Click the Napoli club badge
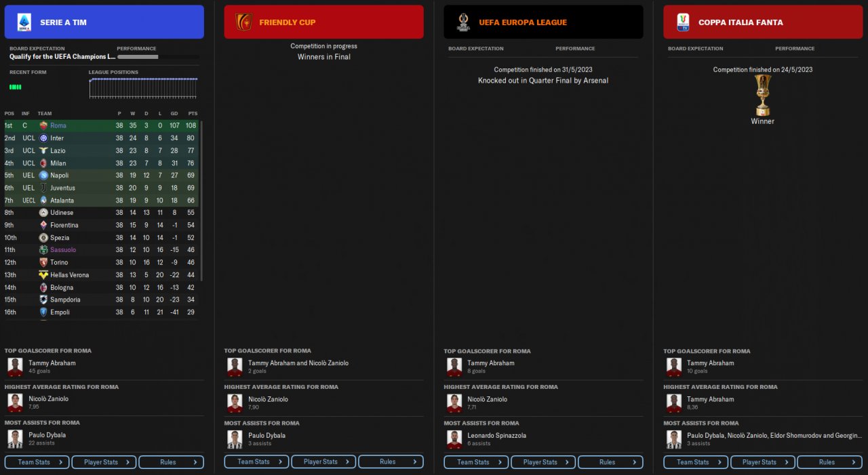This screenshot has width=868, height=475. (x=43, y=175)
